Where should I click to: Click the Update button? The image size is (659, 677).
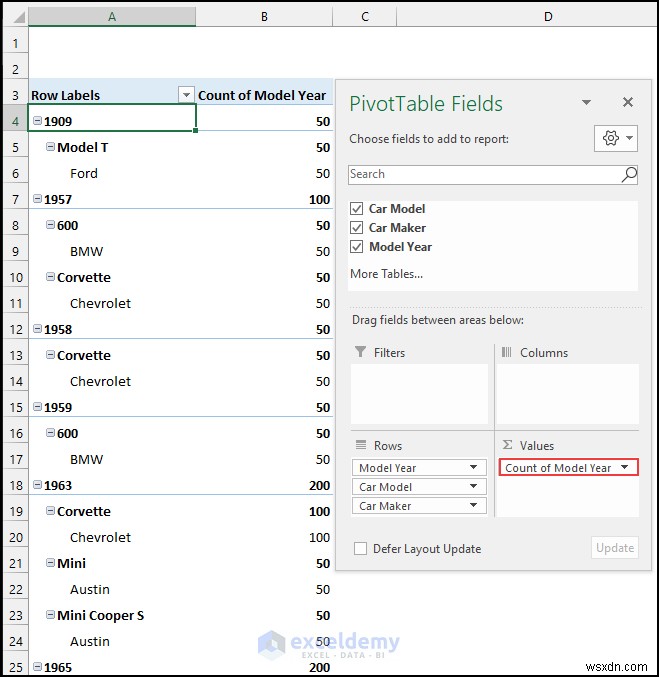615,548
